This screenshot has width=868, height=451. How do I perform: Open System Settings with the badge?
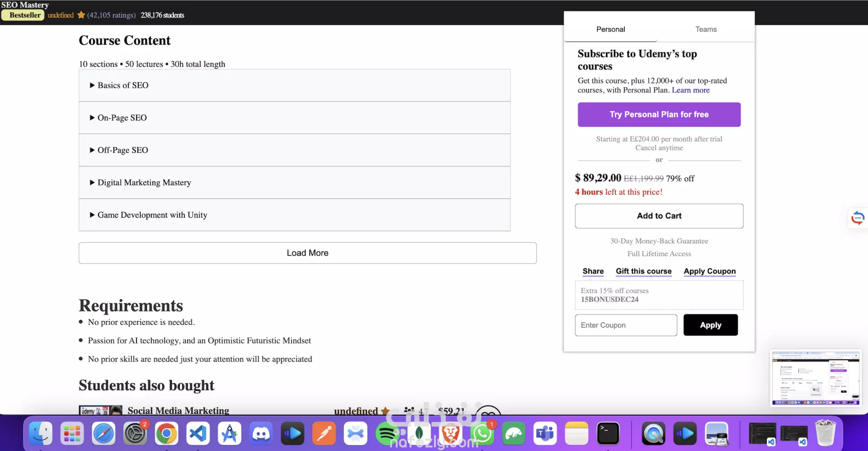pyautogui.click(x=135, y=433)
